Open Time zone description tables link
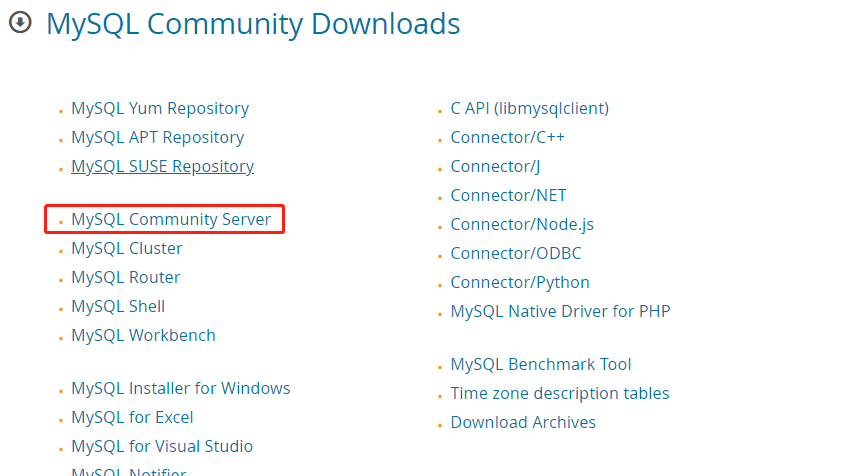 point(560,393)
